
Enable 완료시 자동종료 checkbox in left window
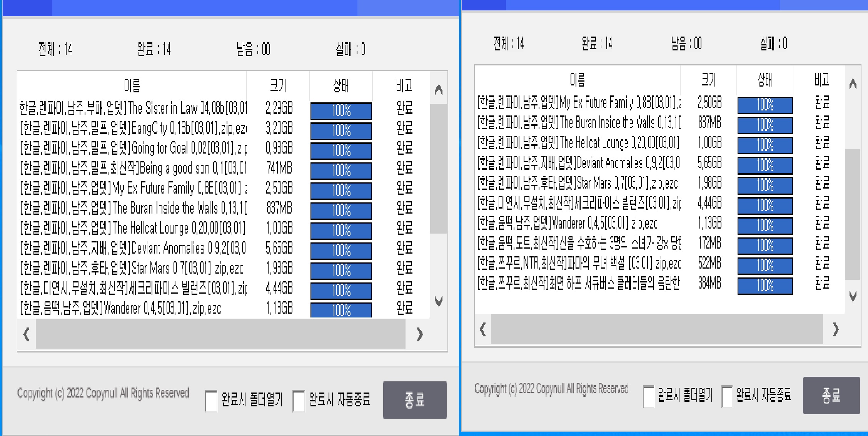[x=299, y=401]
